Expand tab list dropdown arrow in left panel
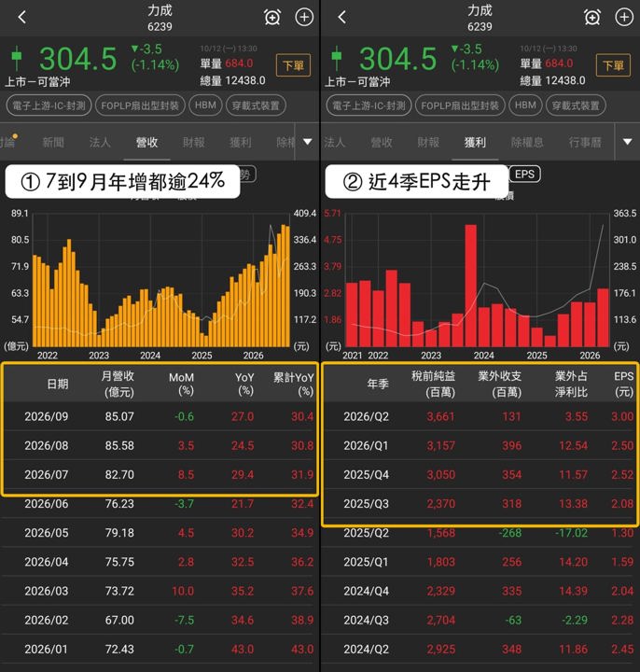 click(308, 142)
